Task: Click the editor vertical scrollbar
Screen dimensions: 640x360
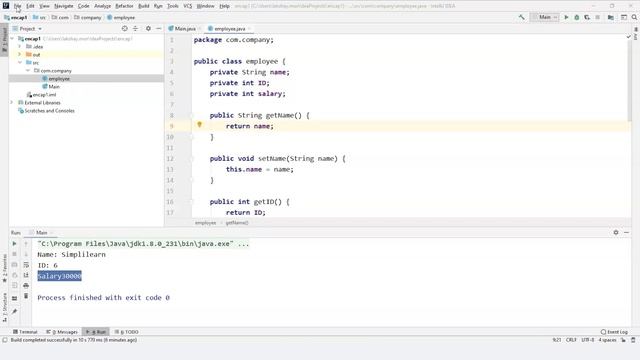Action: tap(629, 82)
